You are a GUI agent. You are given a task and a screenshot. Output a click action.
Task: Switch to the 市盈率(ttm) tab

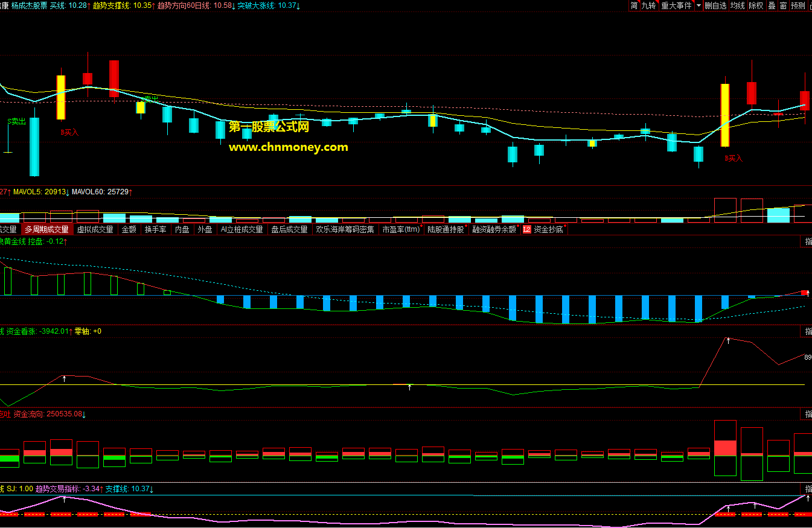pos(401,229)
